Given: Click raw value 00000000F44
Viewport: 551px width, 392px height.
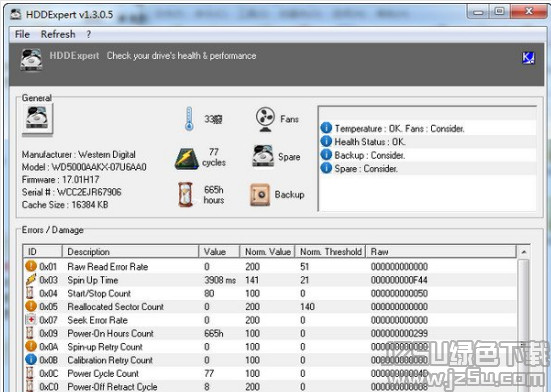Looking at the screenshot, I should (399, 280).
